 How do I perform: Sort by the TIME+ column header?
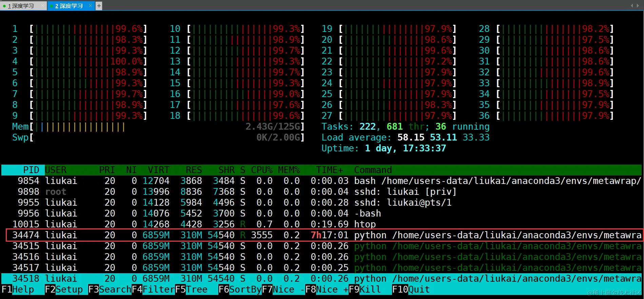click(330, 170)
